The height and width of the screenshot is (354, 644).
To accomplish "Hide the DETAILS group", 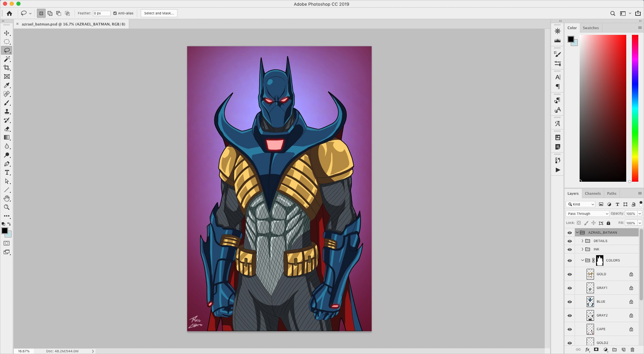I will coord(570,241).
